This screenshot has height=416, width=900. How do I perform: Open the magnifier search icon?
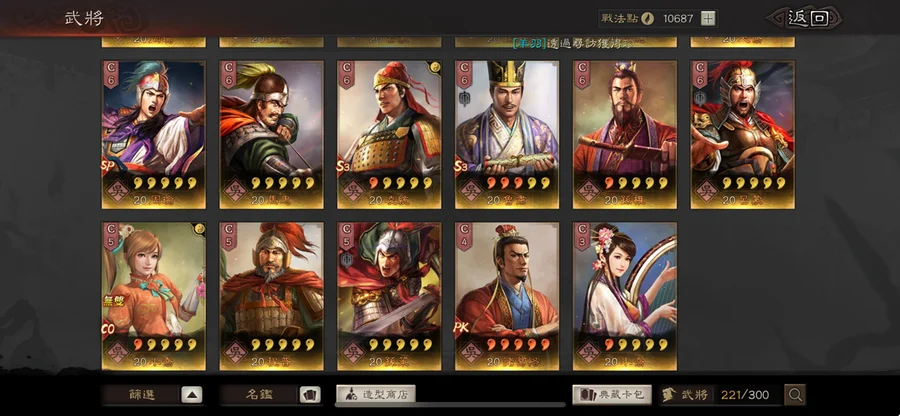[x=795, y=395]
